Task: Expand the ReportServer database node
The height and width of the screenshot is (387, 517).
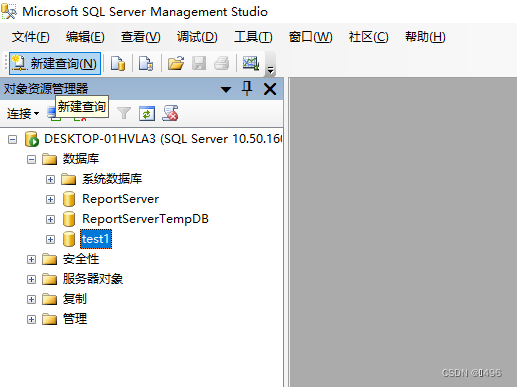Action: (50, 199)
